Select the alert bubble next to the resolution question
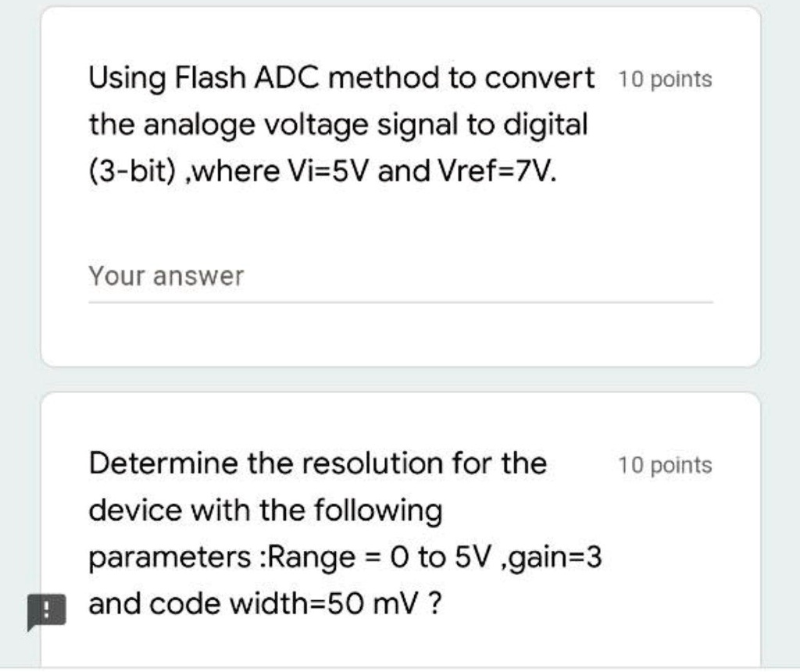The height and width of the screenshot is (672, 800). [x=47, y=610]
